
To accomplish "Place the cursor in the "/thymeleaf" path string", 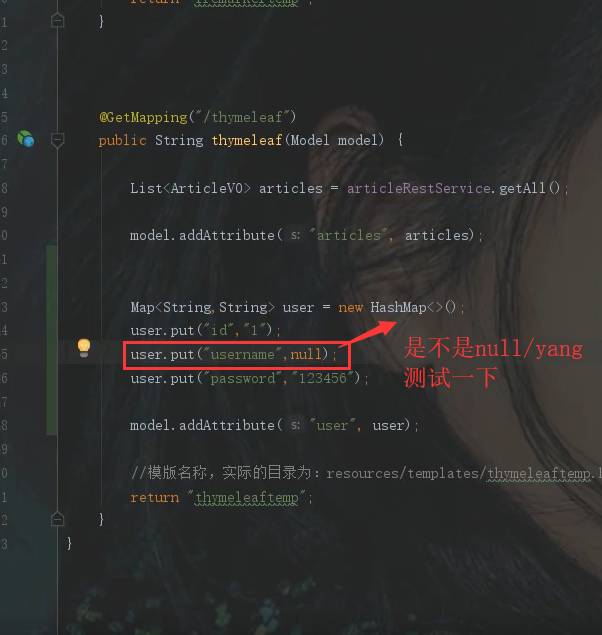I will (x=242, y=117).
